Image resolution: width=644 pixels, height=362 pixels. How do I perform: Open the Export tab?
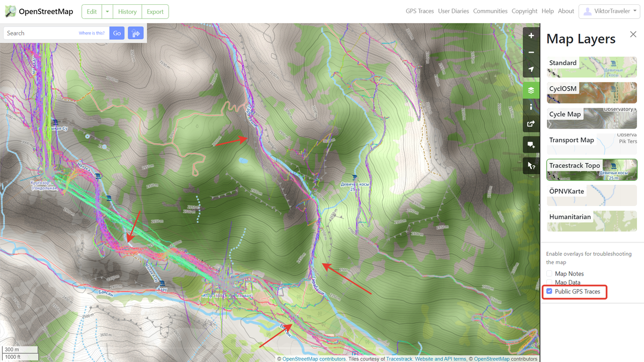point(155,11)
